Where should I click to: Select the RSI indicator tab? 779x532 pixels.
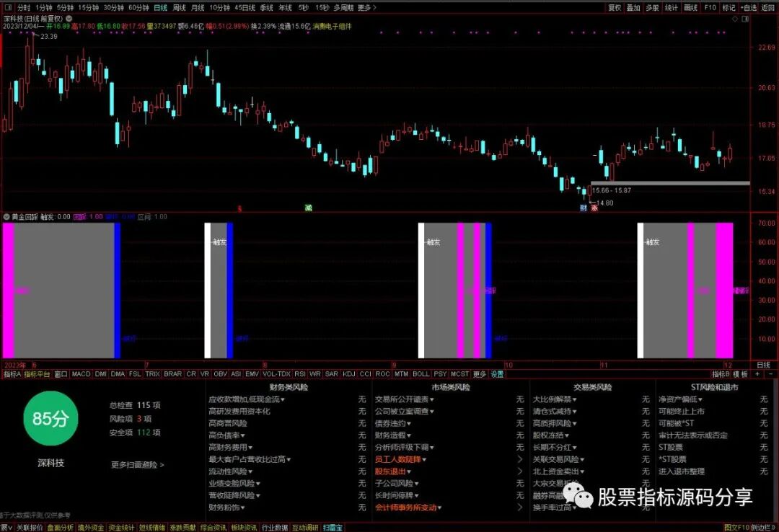tap(300, 374)
